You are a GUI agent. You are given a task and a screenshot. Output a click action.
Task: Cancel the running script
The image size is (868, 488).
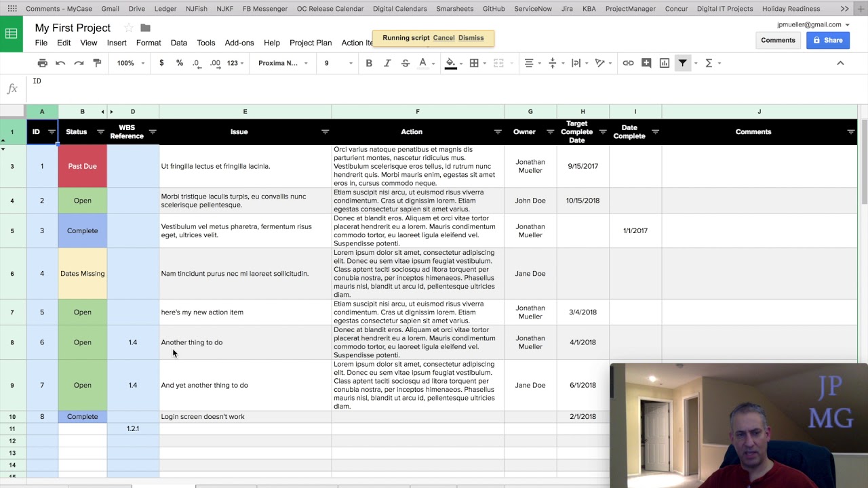[x=443, y=38]
